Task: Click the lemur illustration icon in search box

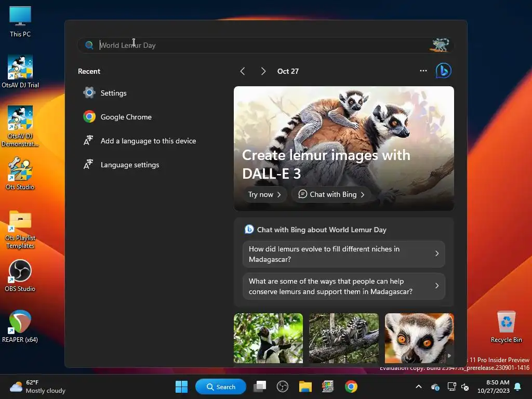Action: [441, 45]
